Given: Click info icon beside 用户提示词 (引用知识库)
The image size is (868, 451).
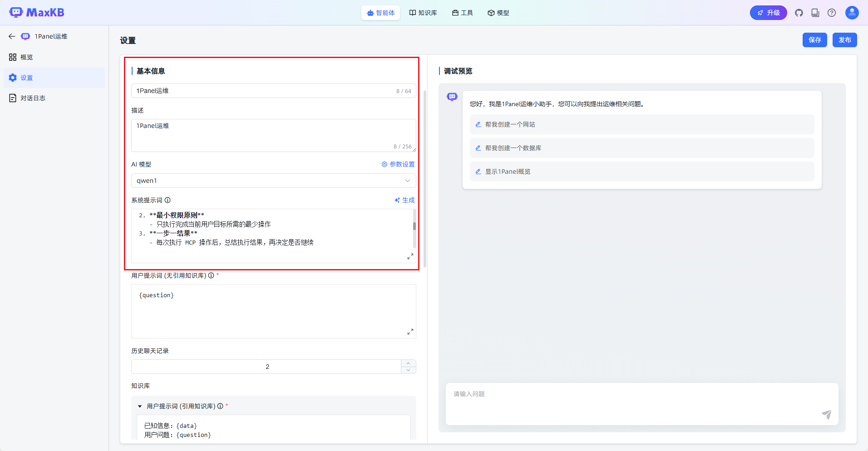Looking at the screenshot, I should (220, 406).
